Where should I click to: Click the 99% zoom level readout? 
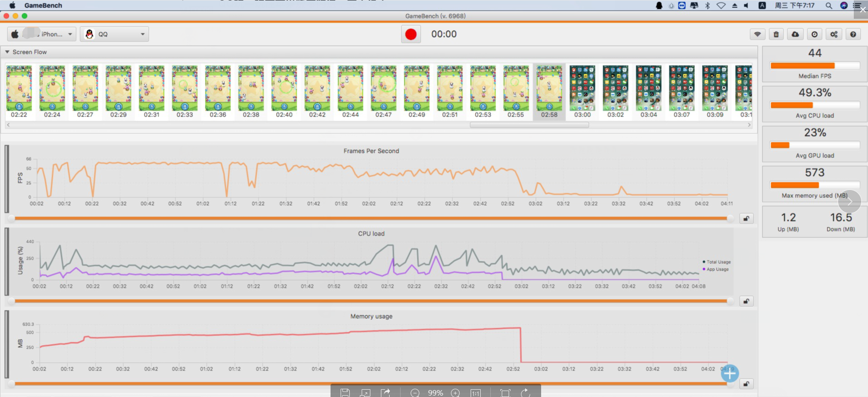[x=435, y=393]
